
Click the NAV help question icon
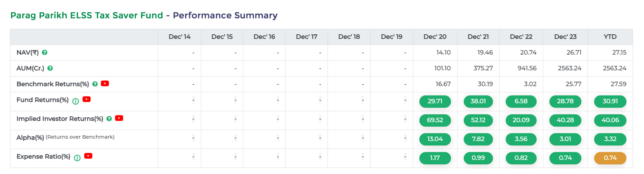pyautogui.click(x=45, y=53)
